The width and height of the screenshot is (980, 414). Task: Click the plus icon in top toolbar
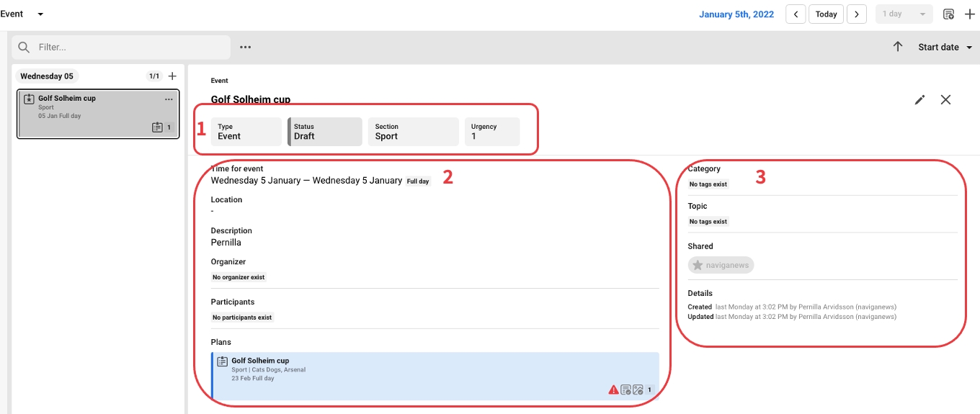tap(970, 14)
